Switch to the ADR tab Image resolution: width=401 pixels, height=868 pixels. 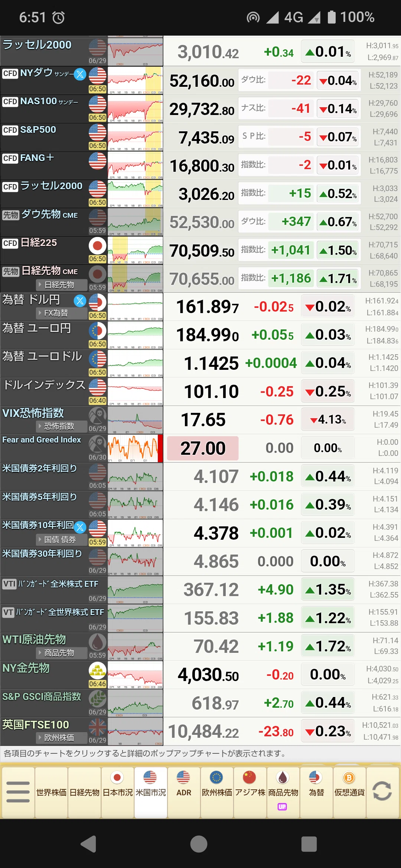point(184,792)
